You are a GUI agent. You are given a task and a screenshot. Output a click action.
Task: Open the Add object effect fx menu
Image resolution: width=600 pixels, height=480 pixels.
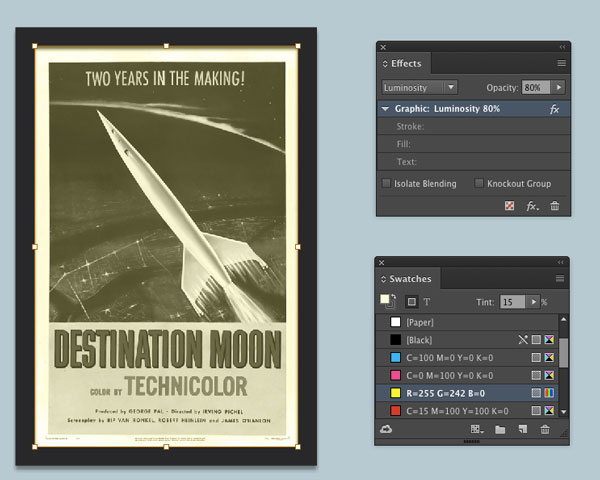pyautogui.click(x=532, y=206)
